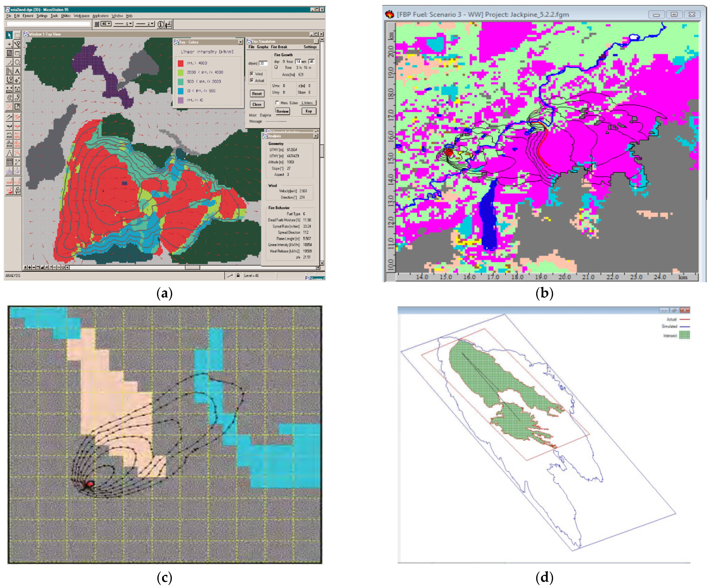Viewport: 716px width, 588px height.
Task: Open Fire Break menu in Fire Simulation
Action: (279, 47)
